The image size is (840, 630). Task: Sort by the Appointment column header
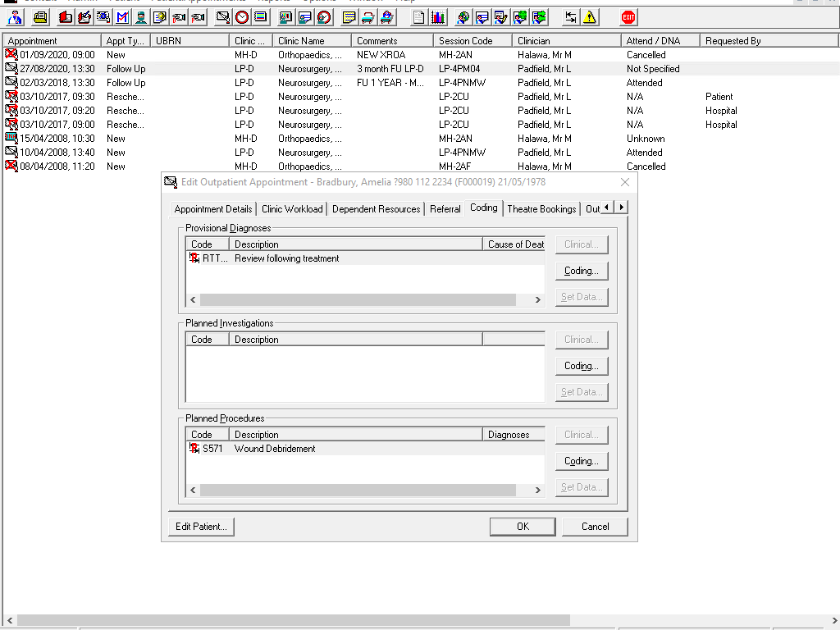click(52, 41)
